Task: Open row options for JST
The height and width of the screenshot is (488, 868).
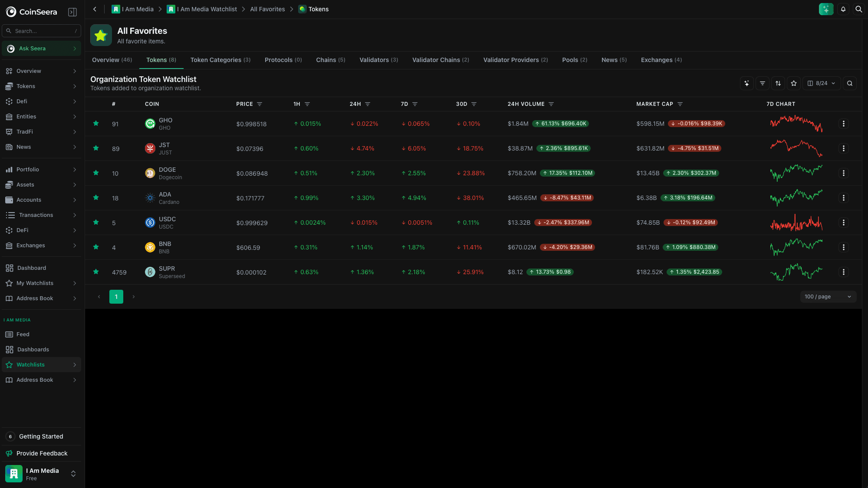Action: click(843, 148)
